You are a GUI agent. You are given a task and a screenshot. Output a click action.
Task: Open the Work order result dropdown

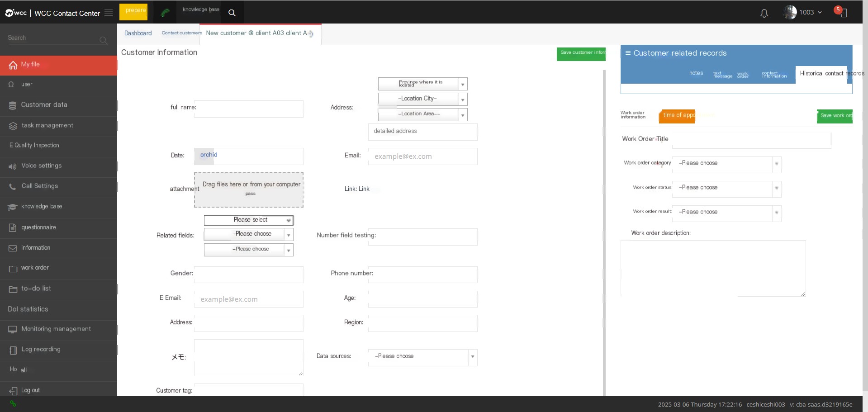pyautogui.click(x=726, y=213)
